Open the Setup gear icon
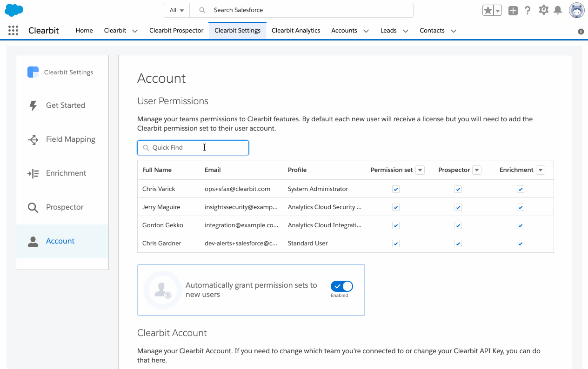Screen dimensions: 588x369 (543, 10)
